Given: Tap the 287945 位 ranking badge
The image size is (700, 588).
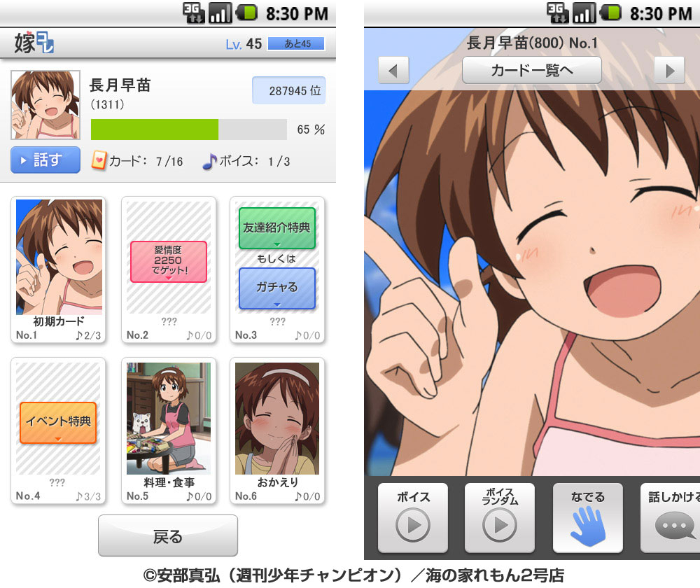Looking at the screenshot, I should 289,90.
